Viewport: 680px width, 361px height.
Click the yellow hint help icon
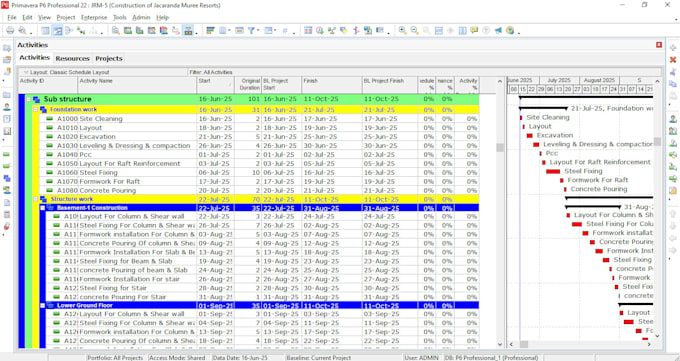point(474,30)
